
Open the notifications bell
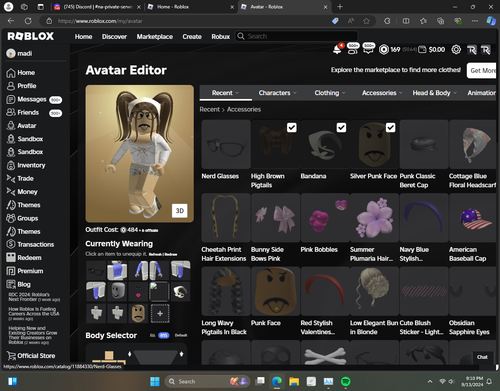(x=337, y=50)
